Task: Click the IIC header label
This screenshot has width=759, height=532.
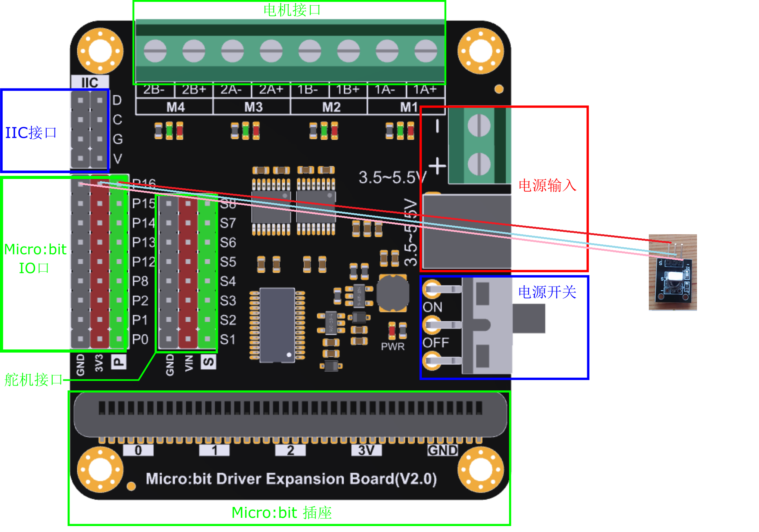Action: (90, 83)
